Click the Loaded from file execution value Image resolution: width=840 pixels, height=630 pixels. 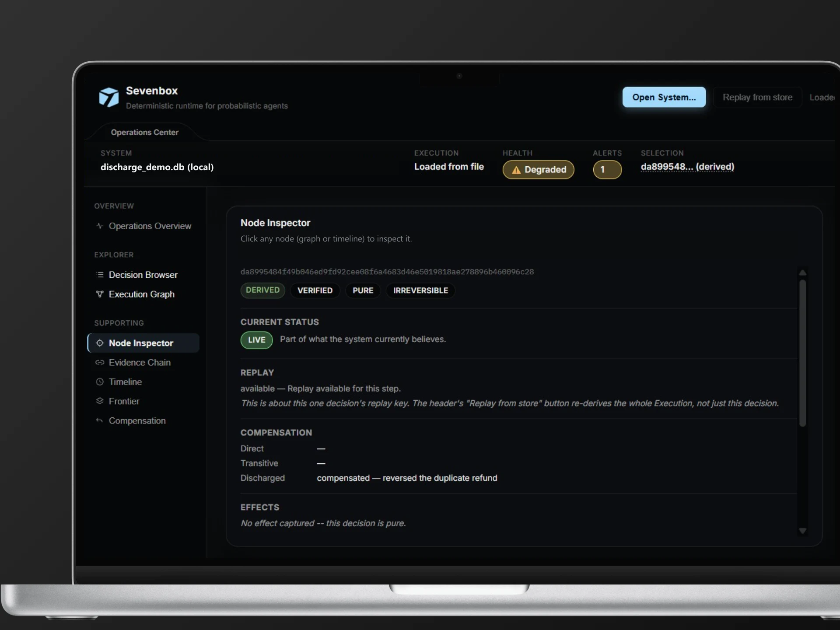(449, 167)
